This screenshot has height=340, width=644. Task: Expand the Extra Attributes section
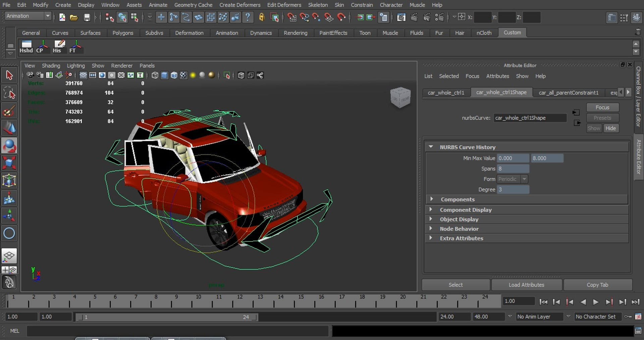tap(431, 238)
